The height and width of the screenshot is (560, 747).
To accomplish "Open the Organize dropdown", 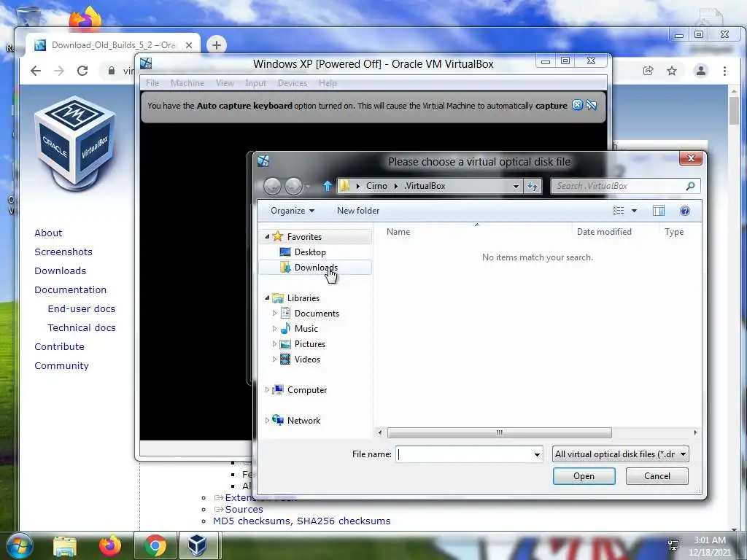I will click(x=292, y=211).
